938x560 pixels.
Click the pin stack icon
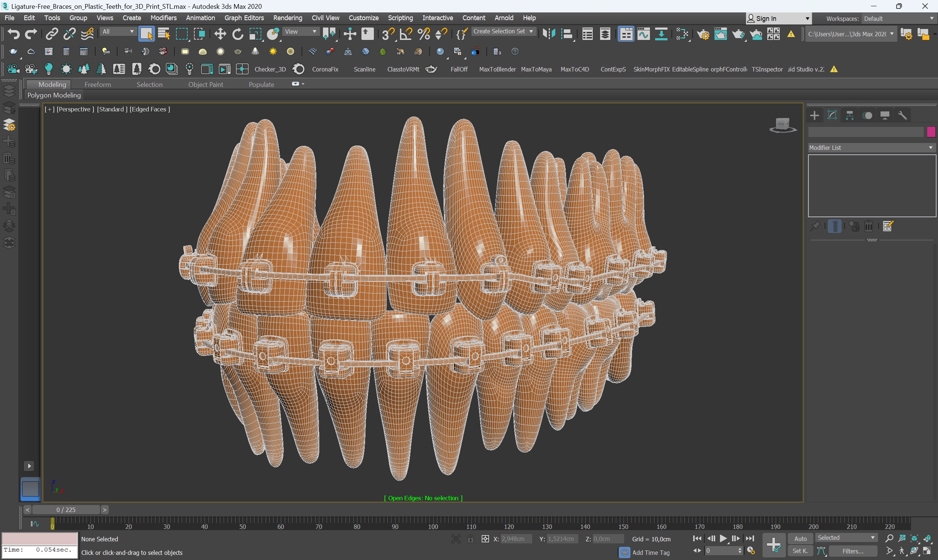coord(815,226)
